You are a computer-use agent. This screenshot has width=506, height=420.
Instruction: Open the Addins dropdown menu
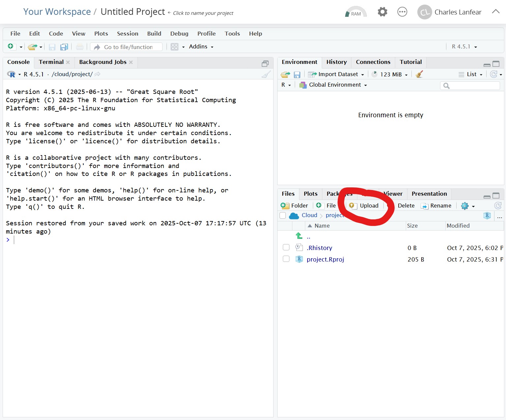(x=201, y=47)
